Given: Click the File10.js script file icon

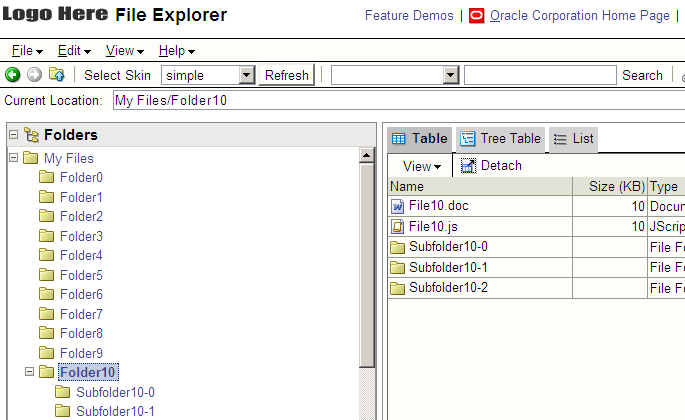Looking at the screenshot, I should [x=398, y=226].
